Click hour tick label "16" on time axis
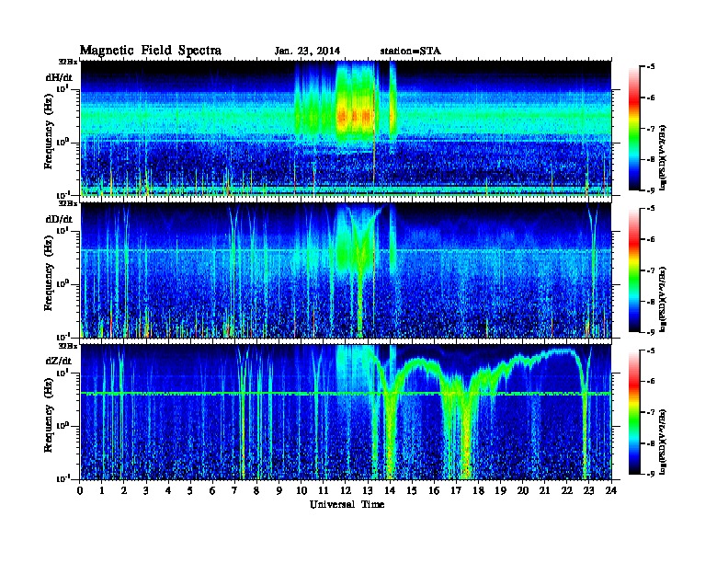The width and height of the screenshot is (728, 563). [434, 490]
